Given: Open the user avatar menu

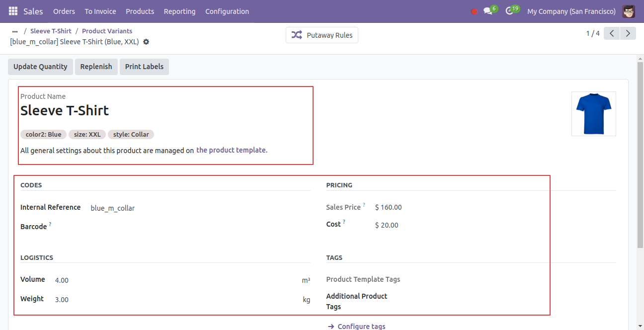Looking at the screenshot, I should point(629,11).
